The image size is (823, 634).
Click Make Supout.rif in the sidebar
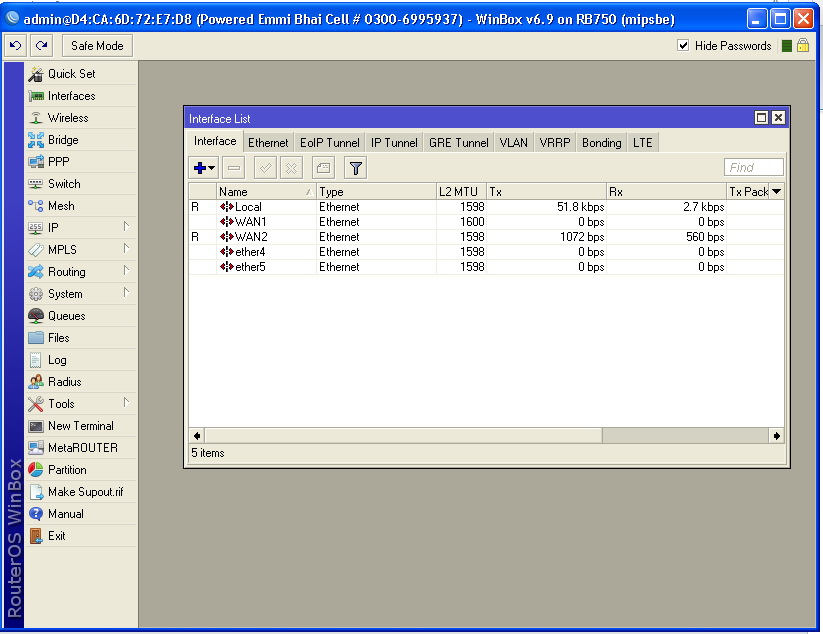[x=80, y=491]
